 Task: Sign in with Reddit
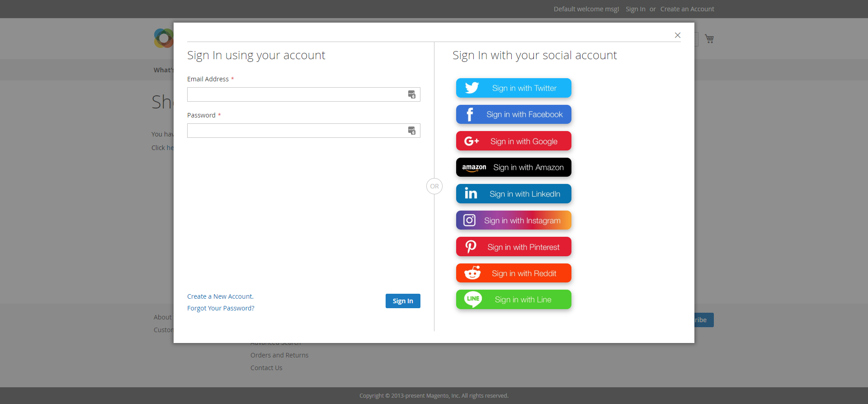pyautogui.click(x=514, y=273)
